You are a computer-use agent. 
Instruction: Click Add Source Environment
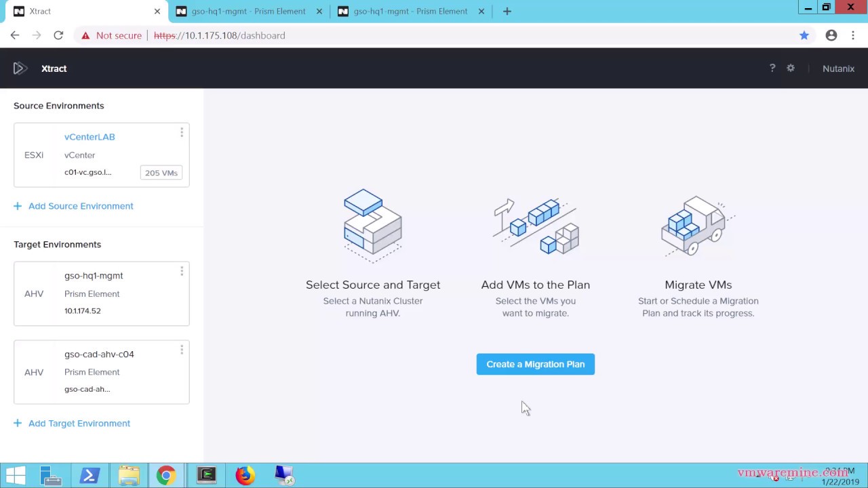[x=73, y=206]
